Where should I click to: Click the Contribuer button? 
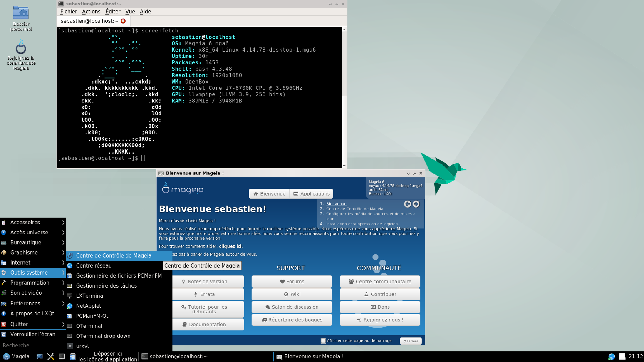tap(380, 294)
